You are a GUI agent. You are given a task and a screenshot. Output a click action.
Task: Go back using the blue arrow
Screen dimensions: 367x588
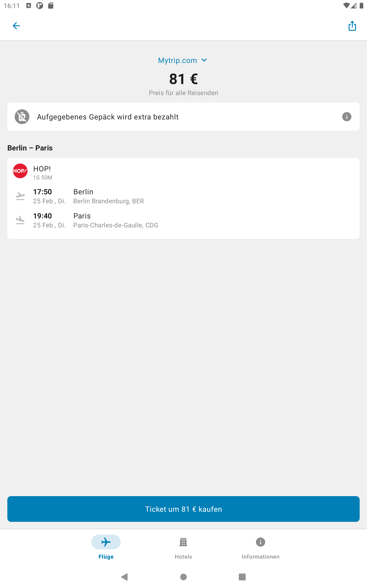pos(16,26)
